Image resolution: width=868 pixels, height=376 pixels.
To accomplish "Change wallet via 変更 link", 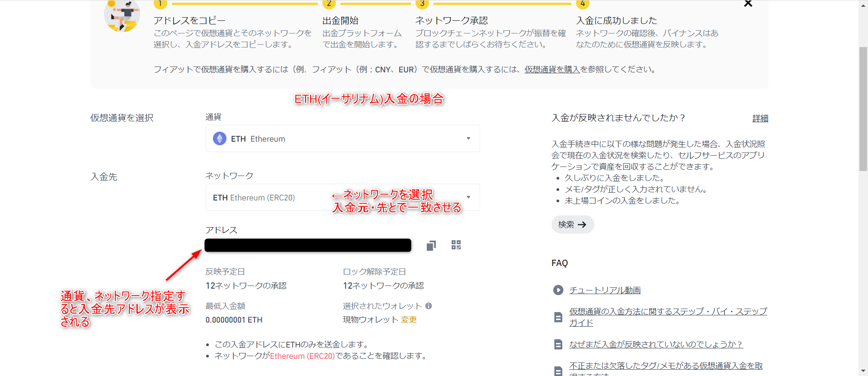I will coord(409,319).
